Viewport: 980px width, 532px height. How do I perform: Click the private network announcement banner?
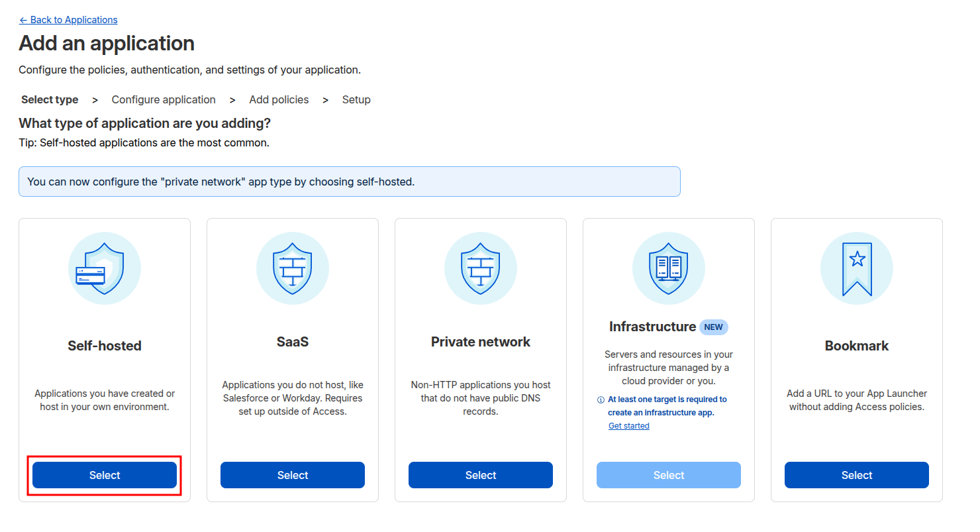[350, 181]
